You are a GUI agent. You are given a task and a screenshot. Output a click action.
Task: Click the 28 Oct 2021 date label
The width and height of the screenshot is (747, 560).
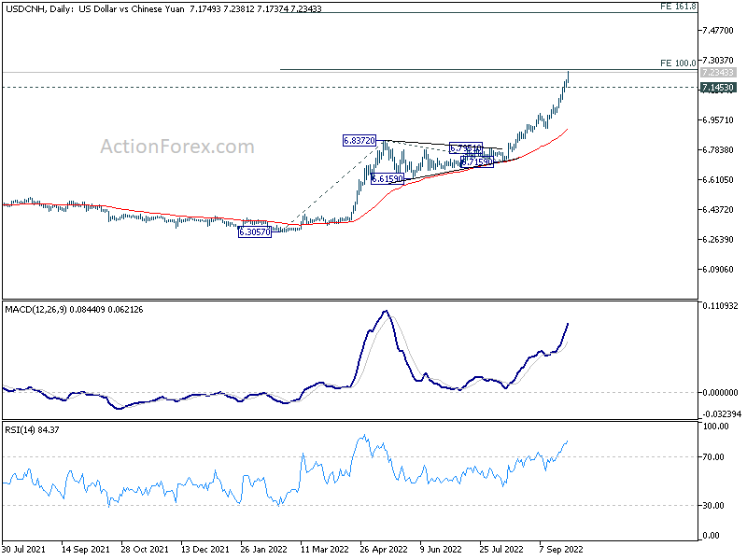(145, 550)
